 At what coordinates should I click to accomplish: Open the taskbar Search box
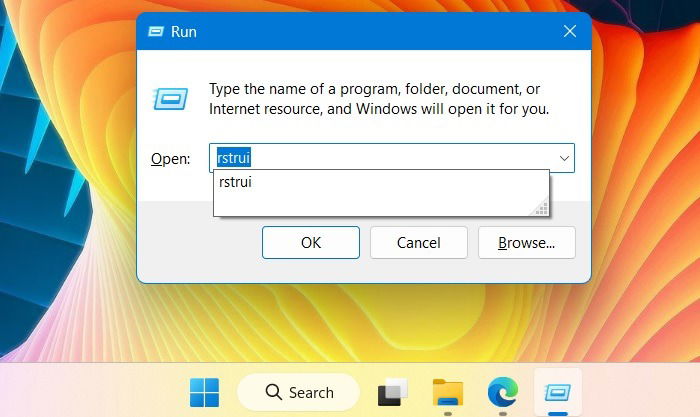299,392
